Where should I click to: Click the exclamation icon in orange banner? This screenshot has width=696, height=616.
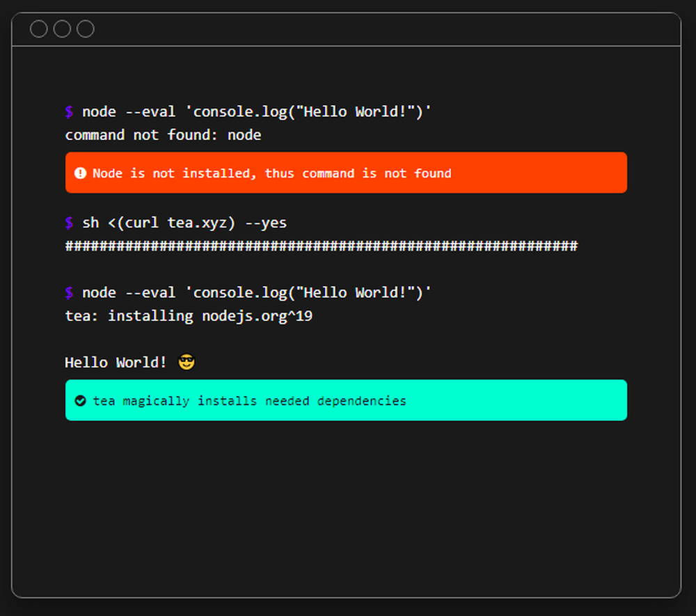pyautogui.click(x=80, y=173)
